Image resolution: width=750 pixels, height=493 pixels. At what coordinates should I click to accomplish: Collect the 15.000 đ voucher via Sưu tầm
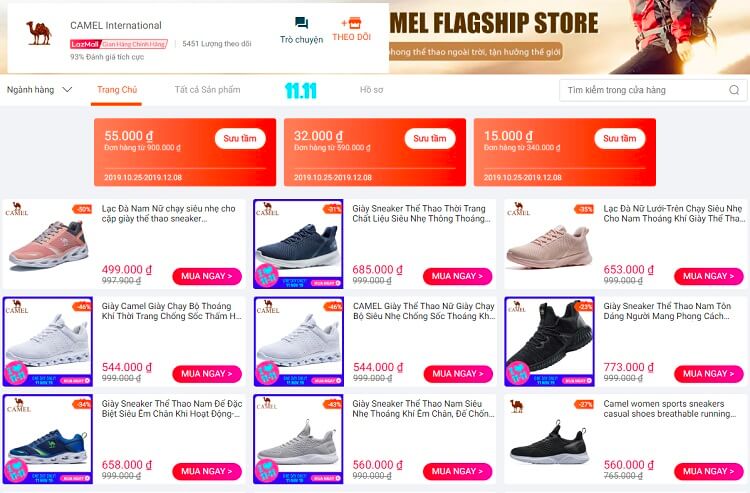tap(619, 138)
